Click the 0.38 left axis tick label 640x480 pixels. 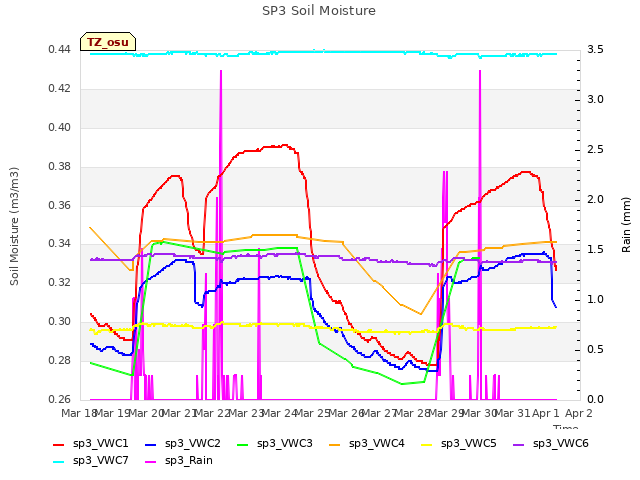tap(59, 166)
